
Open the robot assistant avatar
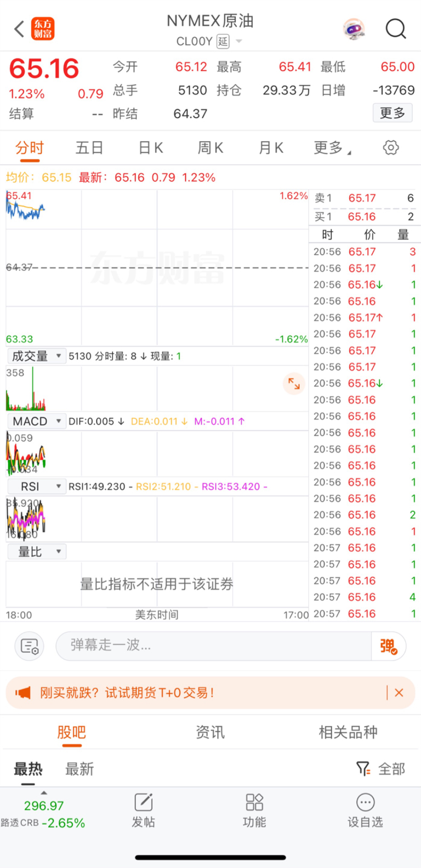tap(354, 28)
